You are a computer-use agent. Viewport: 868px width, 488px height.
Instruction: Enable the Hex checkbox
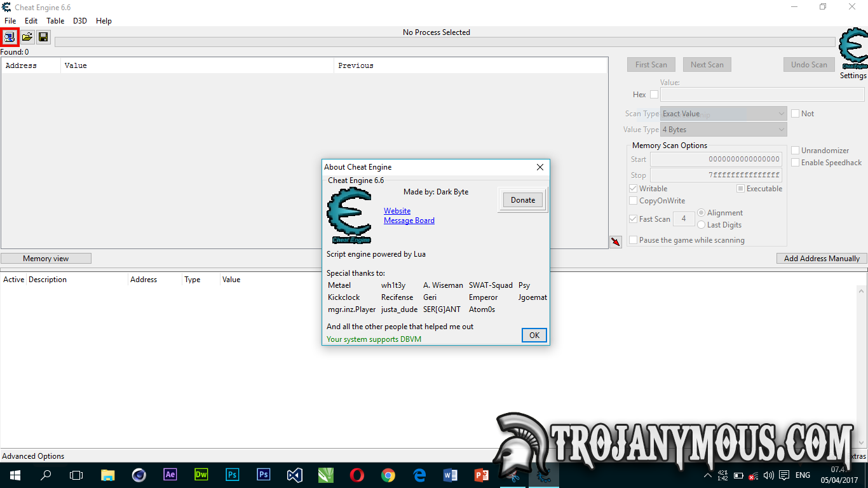click(x=654, y=94)
